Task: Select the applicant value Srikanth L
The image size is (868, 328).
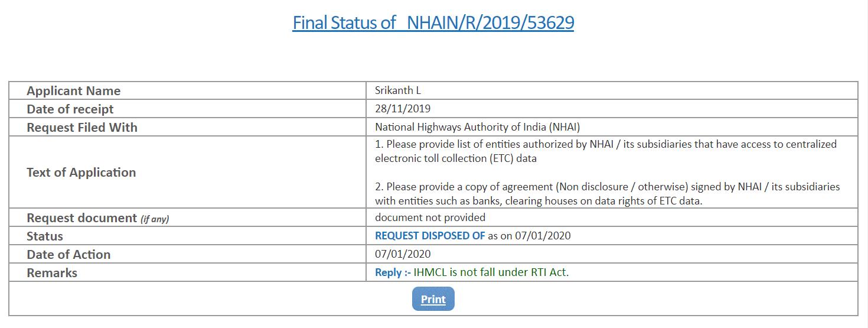Action: [x=398, y=91]
